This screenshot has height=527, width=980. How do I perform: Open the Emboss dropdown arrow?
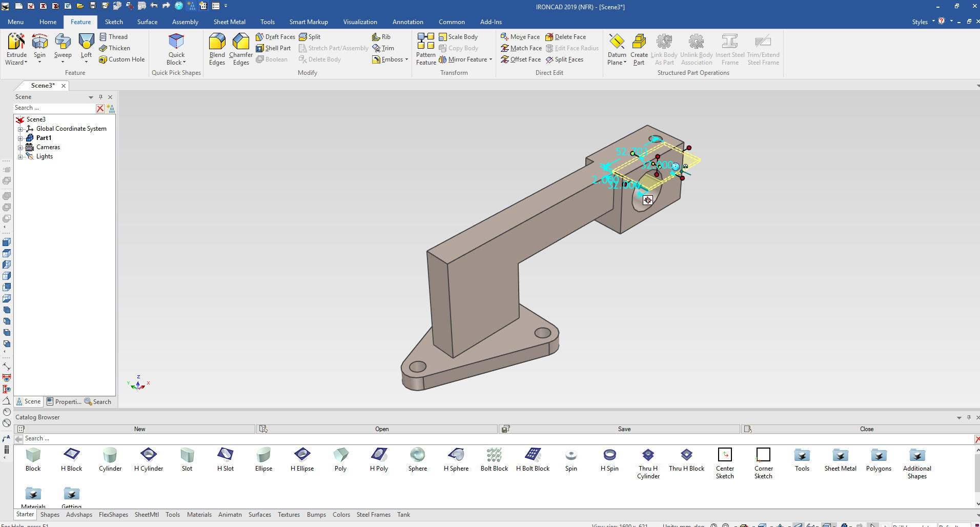[x=406, y=59]
